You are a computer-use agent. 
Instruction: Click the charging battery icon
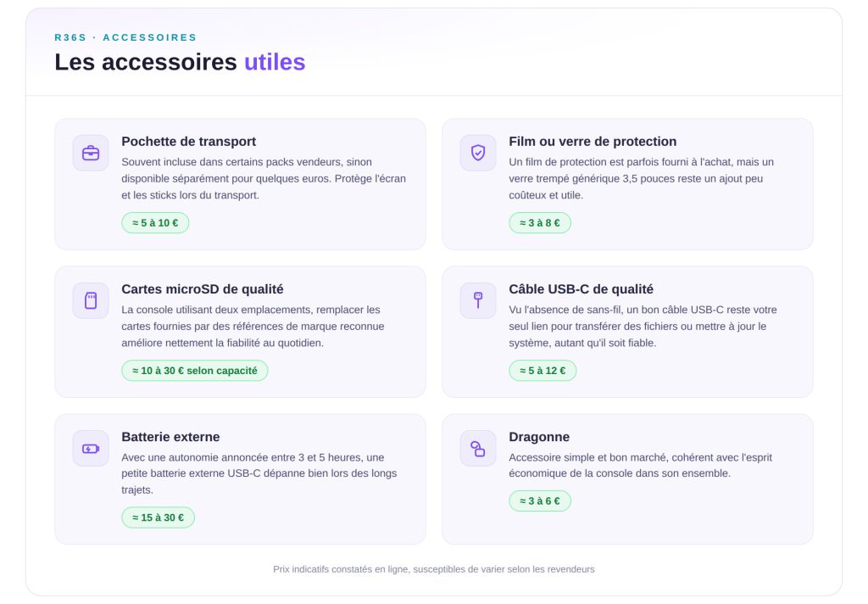[x=91, y=448]
